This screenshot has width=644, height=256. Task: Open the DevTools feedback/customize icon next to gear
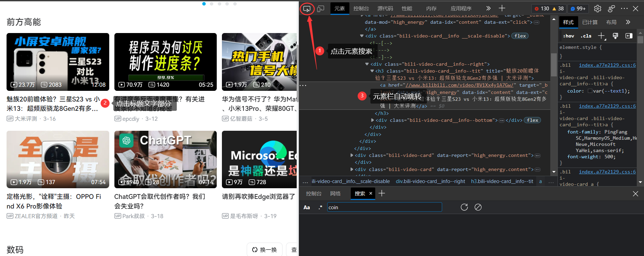coord(612,9)
